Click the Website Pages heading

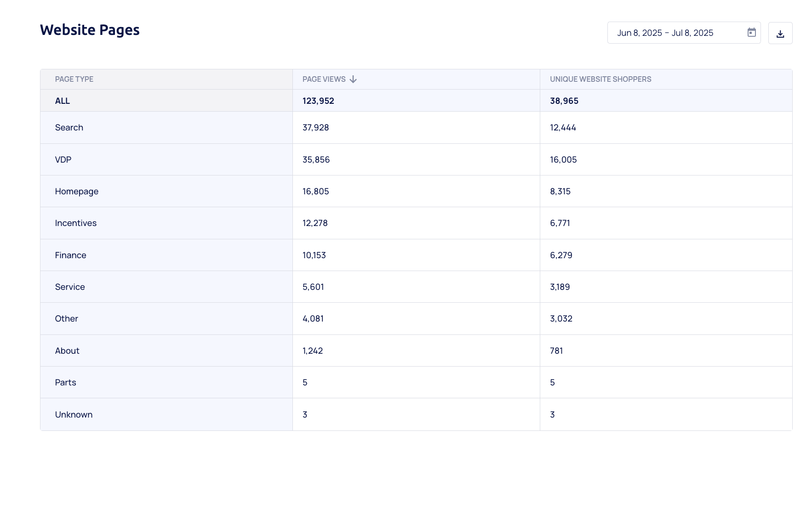pyautogui.click(x=90, y=30)
